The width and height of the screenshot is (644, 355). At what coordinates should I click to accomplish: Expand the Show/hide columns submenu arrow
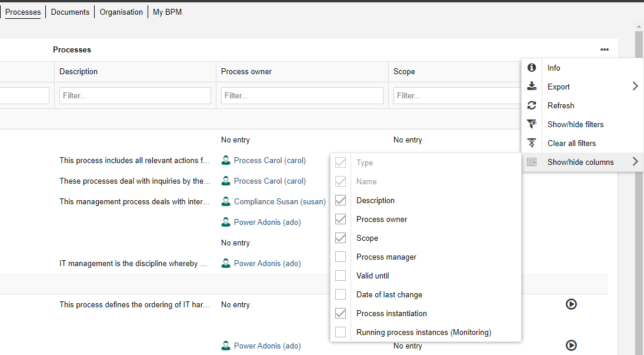tap(635, 162)
